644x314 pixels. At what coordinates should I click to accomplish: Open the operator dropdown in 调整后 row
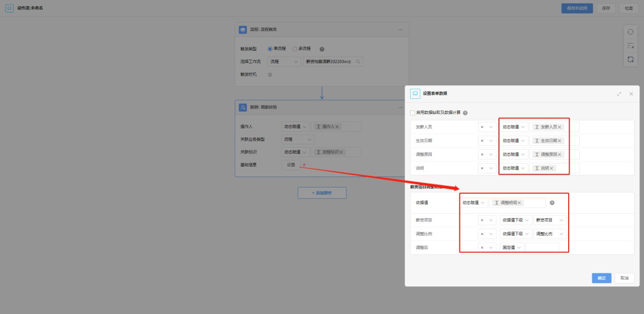(x=487, y=247)
